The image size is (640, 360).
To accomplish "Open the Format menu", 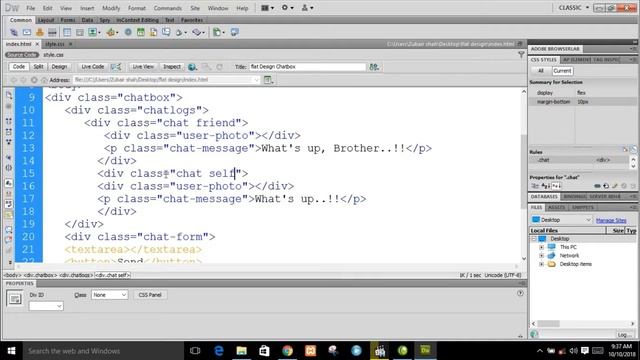I will tap(137, 8).
